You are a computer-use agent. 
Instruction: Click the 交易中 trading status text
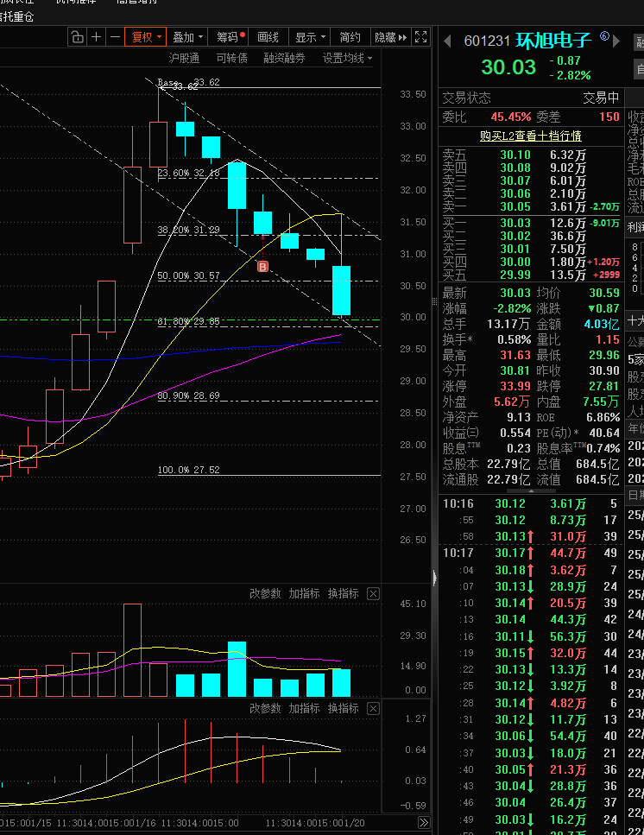click(x=601, y=98)
